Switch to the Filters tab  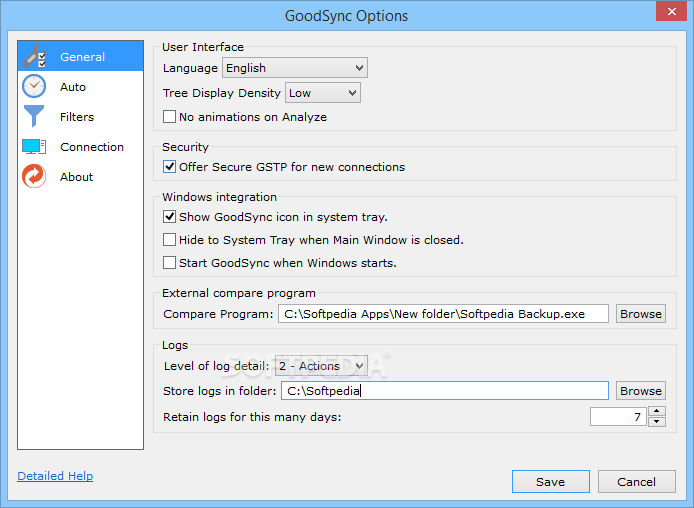(81, 117)
